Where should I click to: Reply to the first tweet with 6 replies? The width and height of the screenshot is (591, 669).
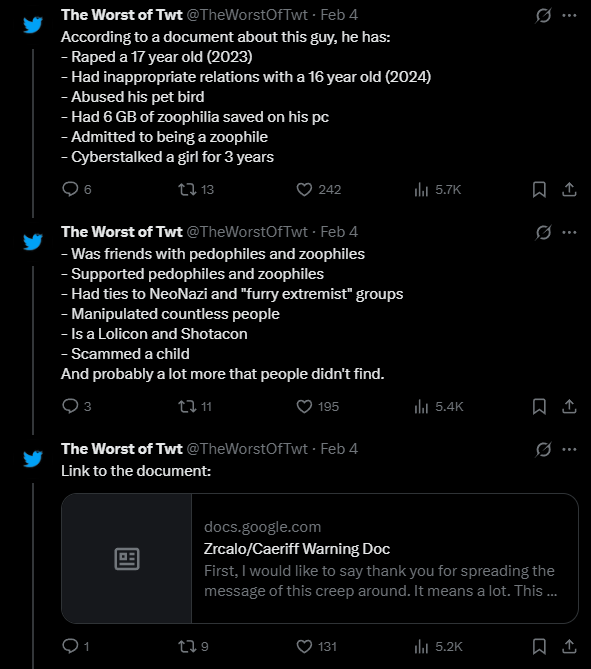point(77,189)
